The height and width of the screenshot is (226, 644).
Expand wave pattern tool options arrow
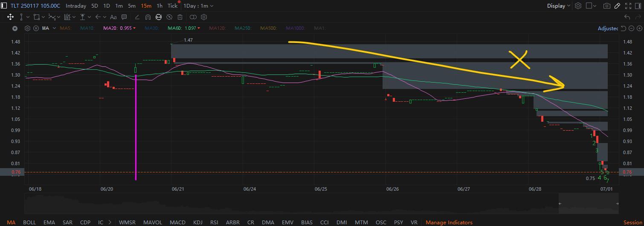[x=59, y=17]
